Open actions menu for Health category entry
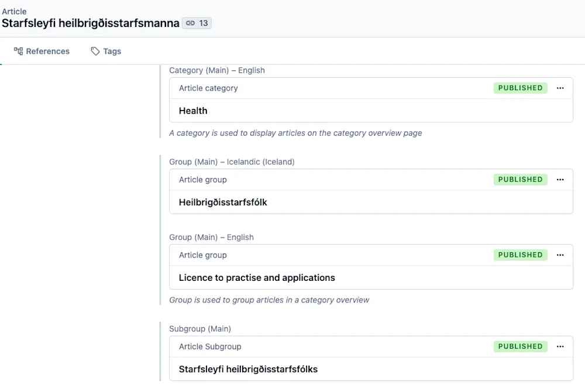The height and width of the screenshot is (392, 585). click(560, 88)
